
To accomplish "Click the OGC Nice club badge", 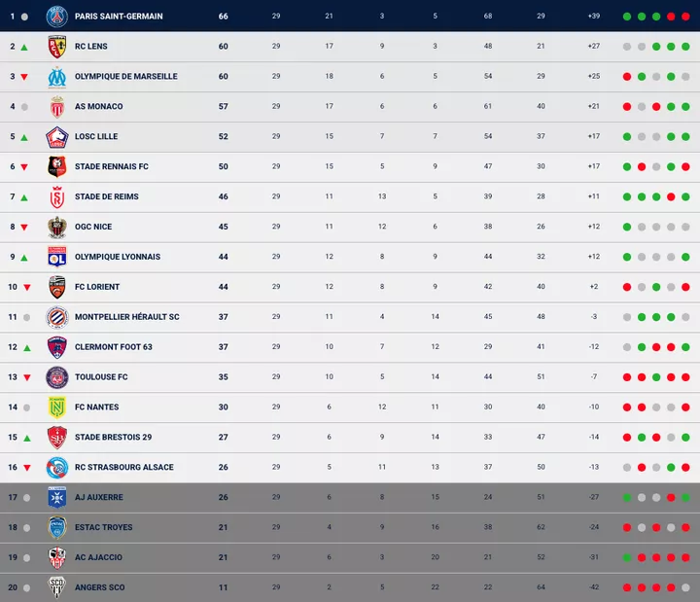I will click(56, 227).
